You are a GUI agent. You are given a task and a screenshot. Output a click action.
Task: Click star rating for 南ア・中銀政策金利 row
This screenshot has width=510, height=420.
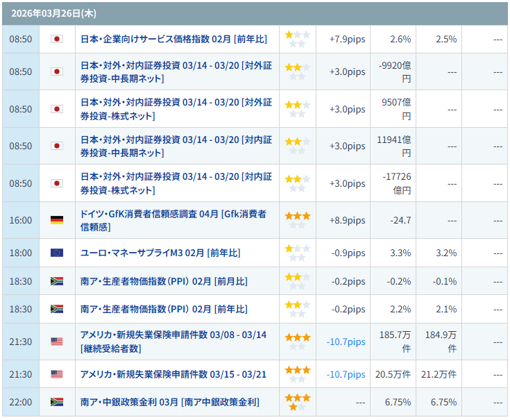tap(298, 402)
